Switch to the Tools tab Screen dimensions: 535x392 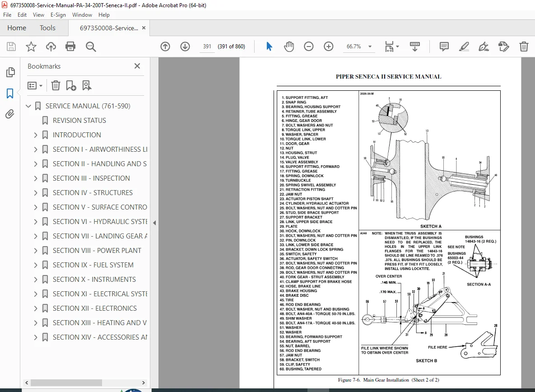tap(47, 28)
